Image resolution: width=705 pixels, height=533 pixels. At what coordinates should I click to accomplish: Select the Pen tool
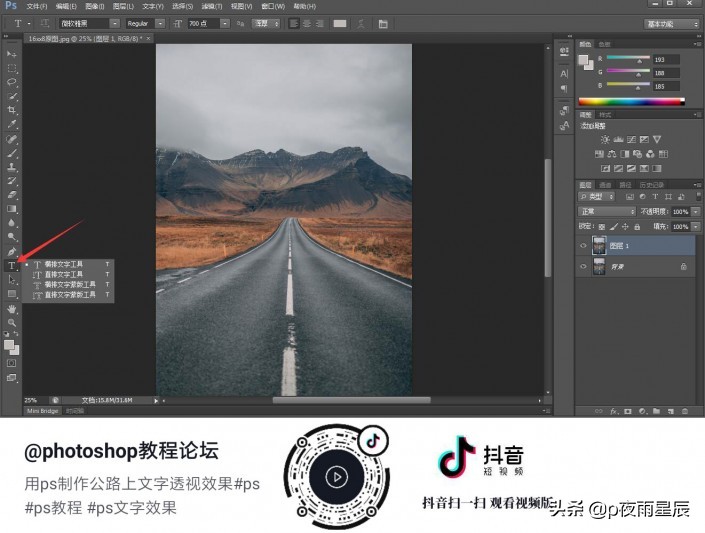pyautogui.click(x=12, y=251)
